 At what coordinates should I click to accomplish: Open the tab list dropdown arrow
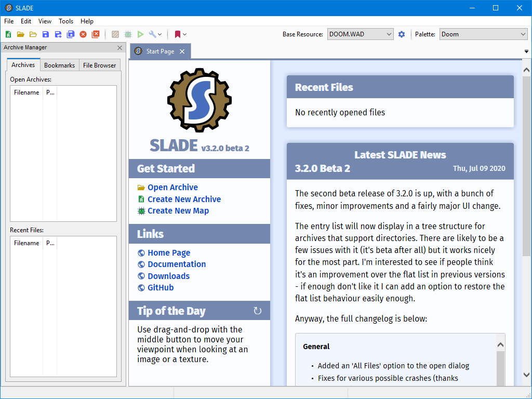527,51
